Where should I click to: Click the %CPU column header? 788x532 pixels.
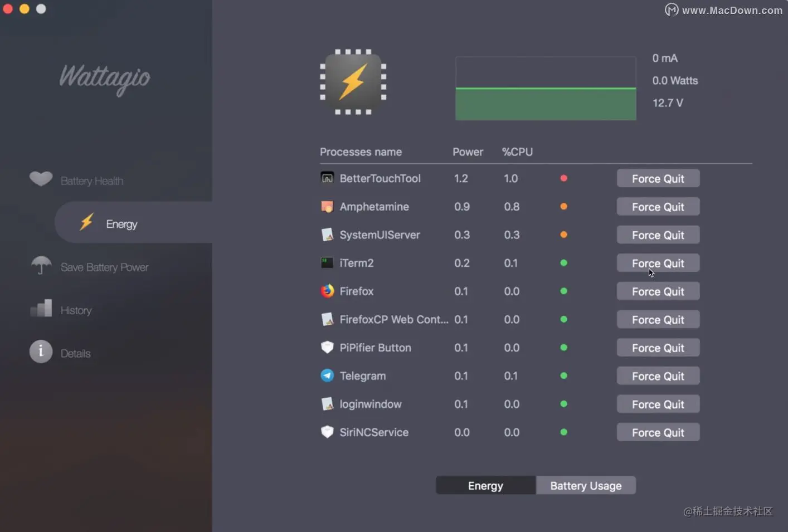click(517, 152)
